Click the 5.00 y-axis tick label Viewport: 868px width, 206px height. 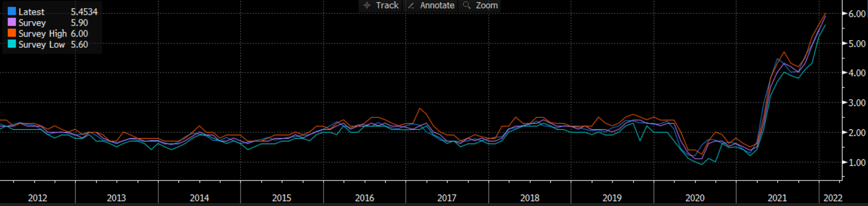[857, 43]
